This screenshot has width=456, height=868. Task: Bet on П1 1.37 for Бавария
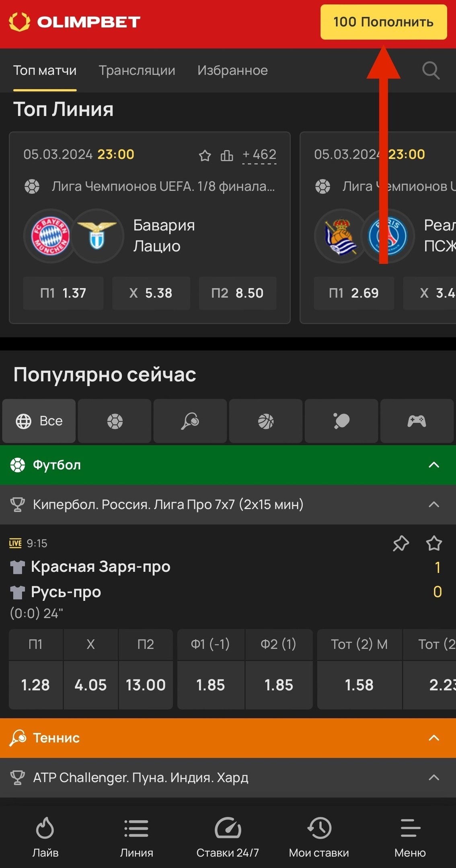63,293
